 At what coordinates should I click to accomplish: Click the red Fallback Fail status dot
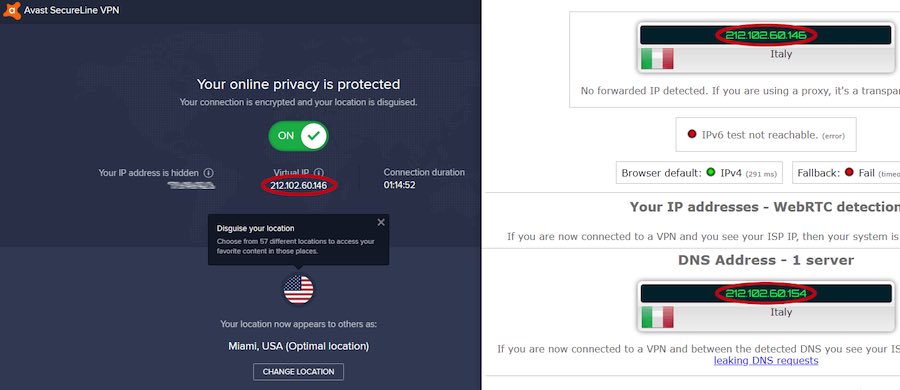pos(849,172)
